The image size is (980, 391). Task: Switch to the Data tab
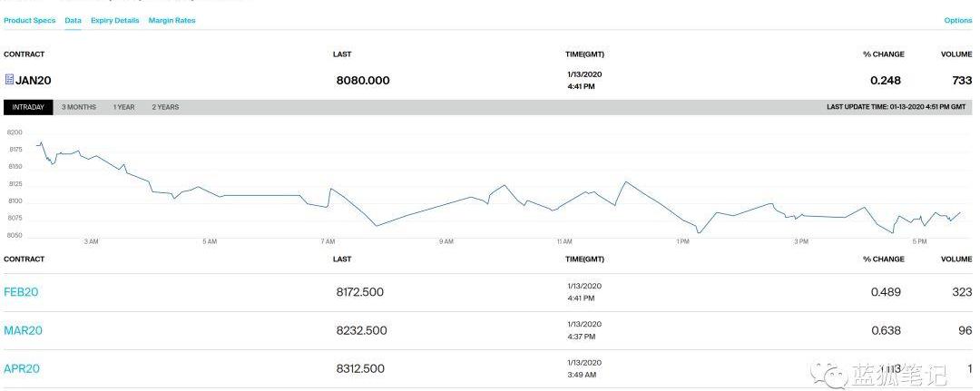(73, 20)
